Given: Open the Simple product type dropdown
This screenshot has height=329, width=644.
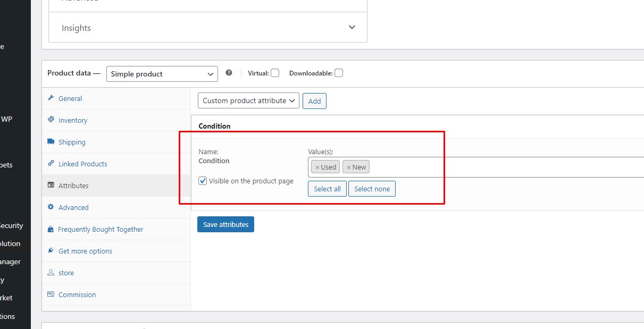Looking at the screenshot, I should 162,74.
